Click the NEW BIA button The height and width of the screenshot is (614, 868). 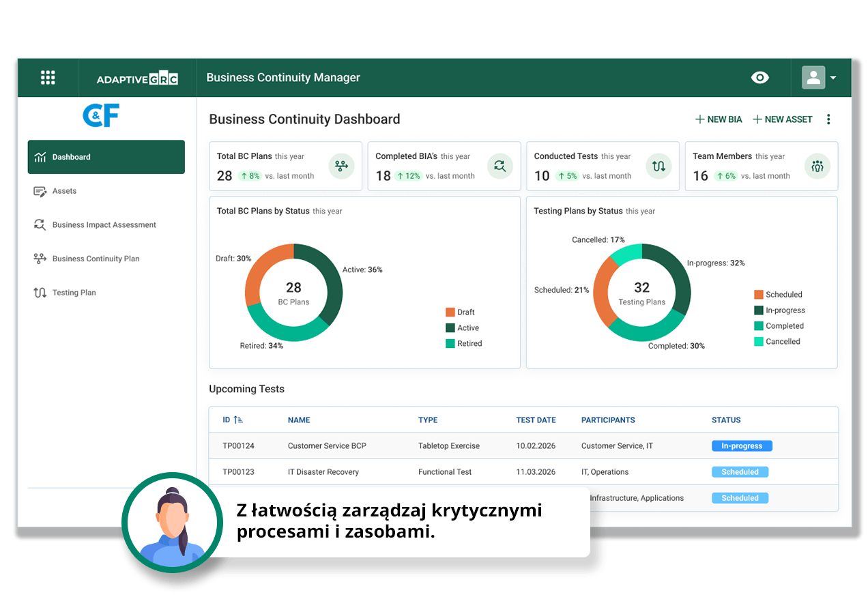pyautogui.click(x=719, y=119)
